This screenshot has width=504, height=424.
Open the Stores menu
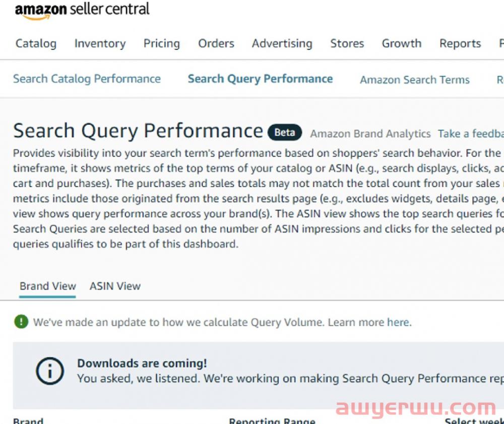pyautogui.click(x=347, y=43)
